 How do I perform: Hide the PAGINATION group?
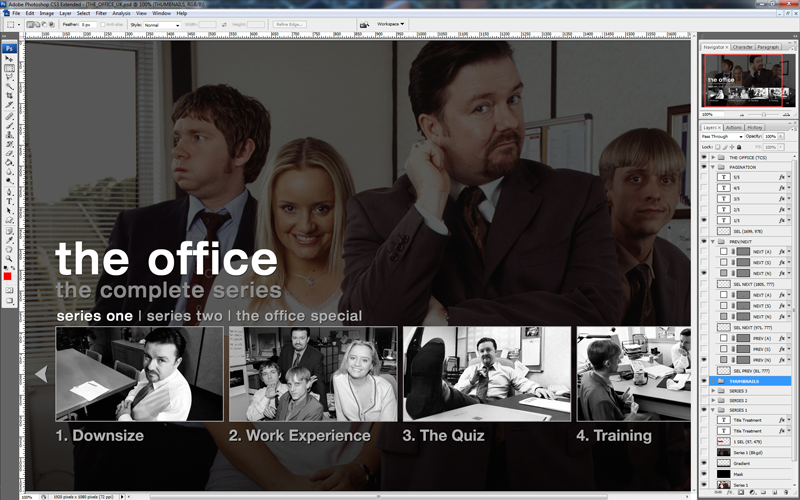[704, 167]
